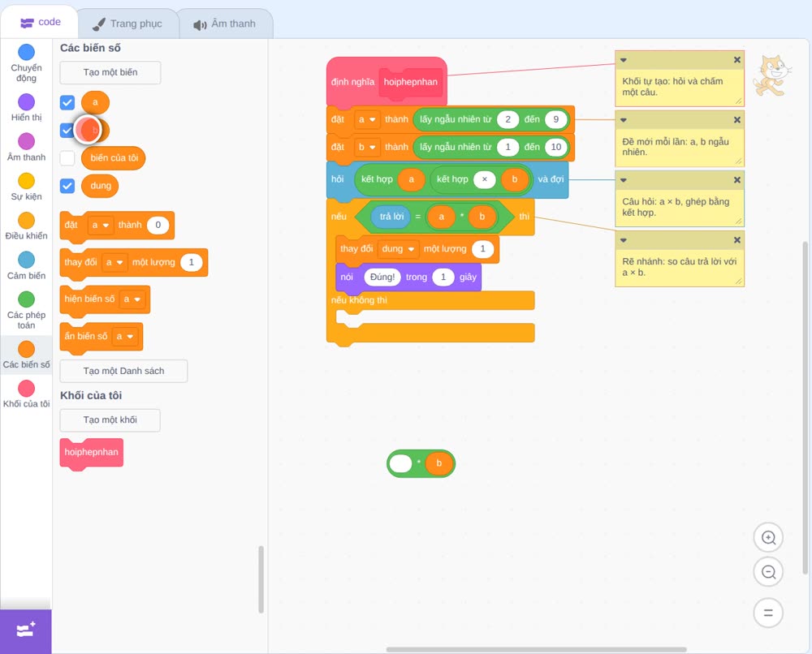This screenshot has height=654, width=812.
Task: Open the 'dung' dropdown in script block
Action: tap(398, 249)
